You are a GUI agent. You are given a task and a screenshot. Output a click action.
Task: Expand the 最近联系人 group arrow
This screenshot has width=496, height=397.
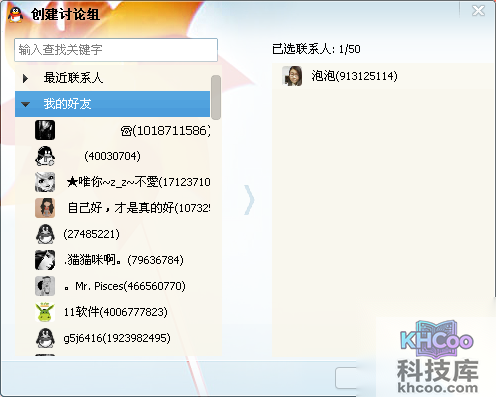(25, 79)
